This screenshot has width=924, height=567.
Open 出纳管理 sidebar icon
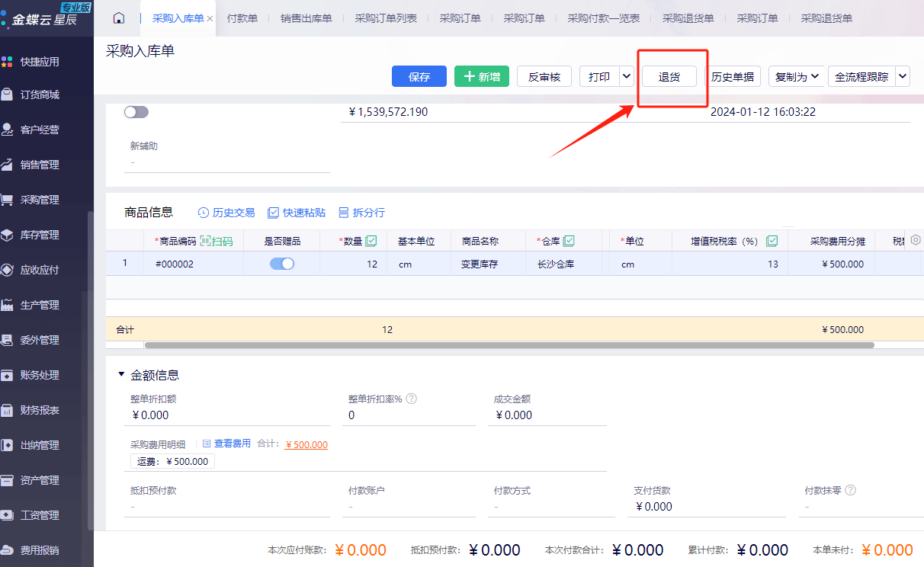point(7,445)
